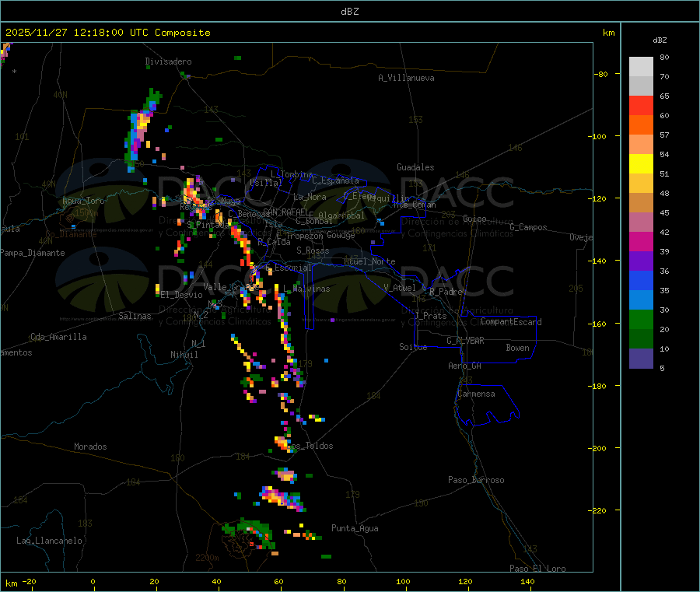This screenshot has width=700, height=592.
Task: Click the gray 65-70 dBZ color swatch
Action: coord(641,86)
